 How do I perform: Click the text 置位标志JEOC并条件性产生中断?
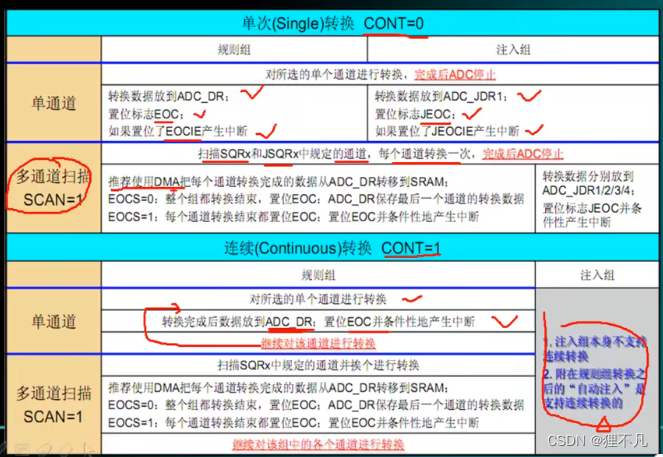(x=592, y=215)
